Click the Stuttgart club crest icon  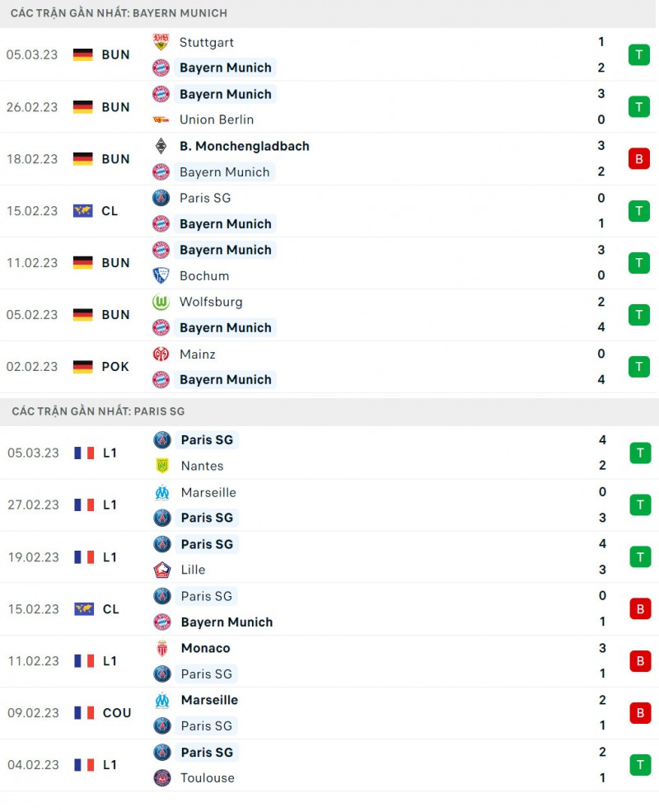[161, 42]
